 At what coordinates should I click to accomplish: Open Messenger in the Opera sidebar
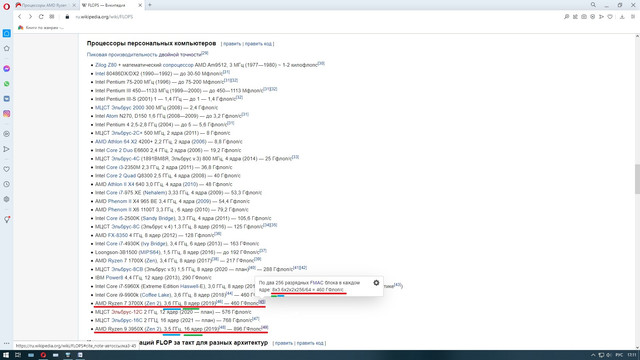tap(7, 69)
